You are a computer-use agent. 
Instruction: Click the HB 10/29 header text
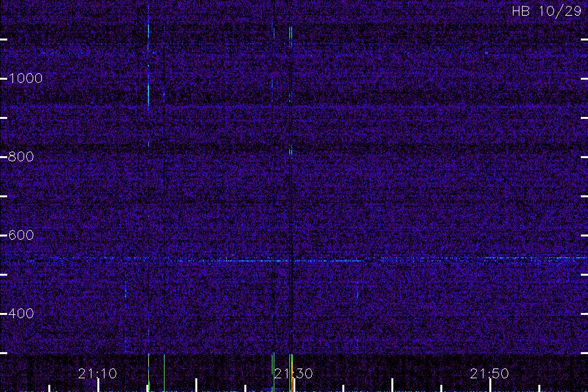[546, 11]
